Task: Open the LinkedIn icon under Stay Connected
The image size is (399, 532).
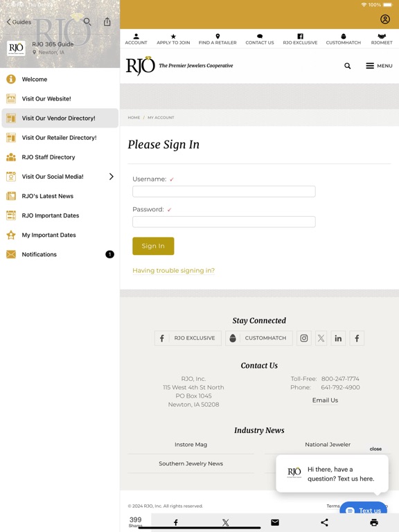Action: pos(338,338)
